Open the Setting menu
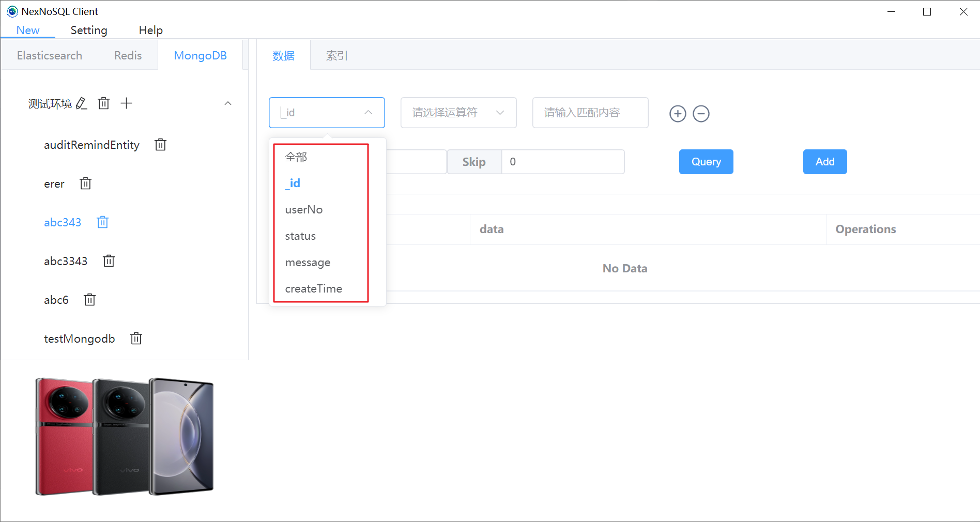The image size is (980, 522). (88, 30)
